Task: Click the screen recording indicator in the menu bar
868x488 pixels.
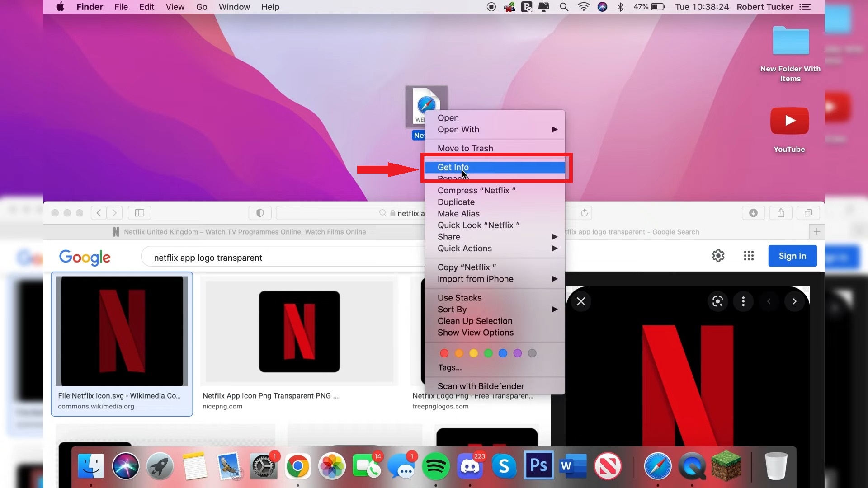Action: tap(491, 7)
